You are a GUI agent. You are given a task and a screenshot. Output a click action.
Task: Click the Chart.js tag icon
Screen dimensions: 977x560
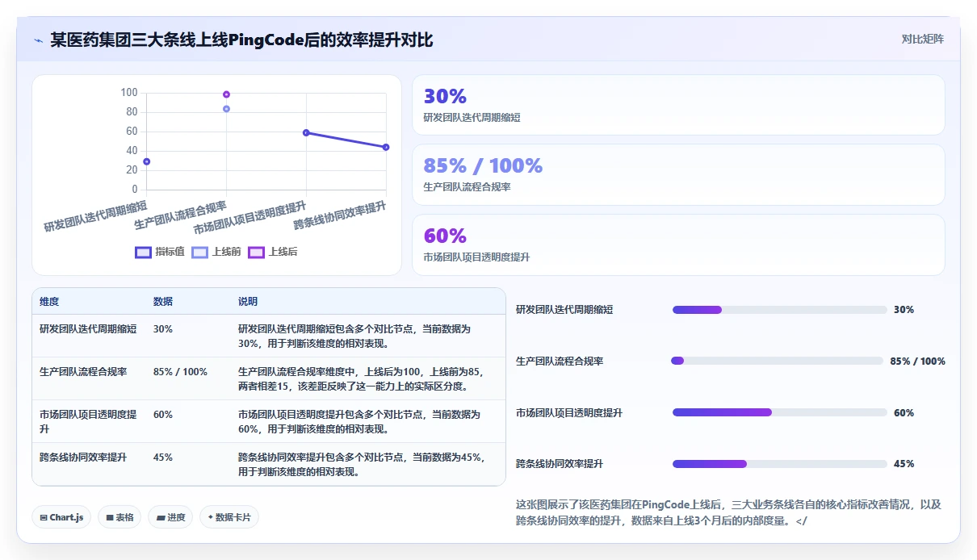coord(43,518)
